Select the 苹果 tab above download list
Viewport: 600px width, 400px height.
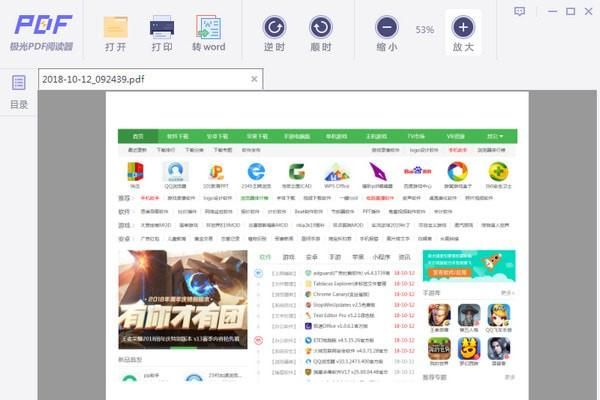coord(358,257)
